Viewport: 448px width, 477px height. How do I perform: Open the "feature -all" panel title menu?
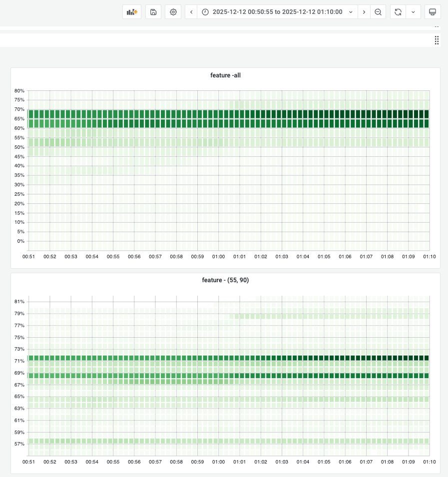225,75
